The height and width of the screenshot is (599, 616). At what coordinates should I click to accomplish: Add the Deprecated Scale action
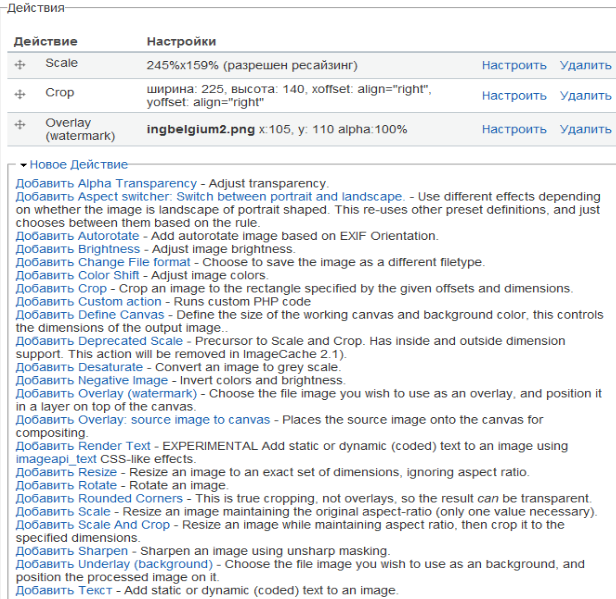tap(99, 341)
